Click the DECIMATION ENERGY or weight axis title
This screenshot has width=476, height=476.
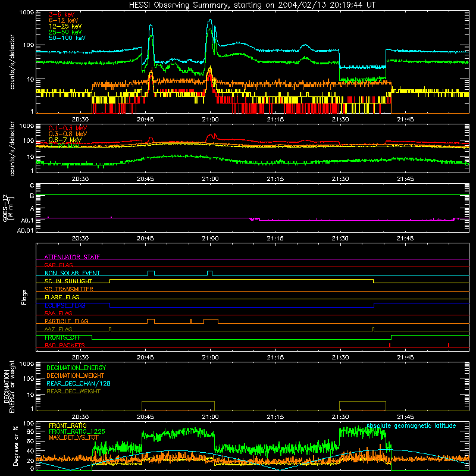(9, 386)
